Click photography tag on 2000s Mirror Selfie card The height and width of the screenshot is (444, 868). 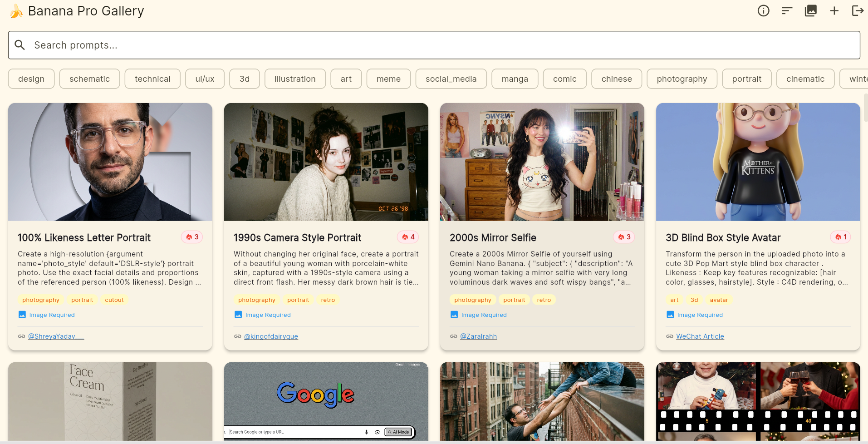point(473,300)
